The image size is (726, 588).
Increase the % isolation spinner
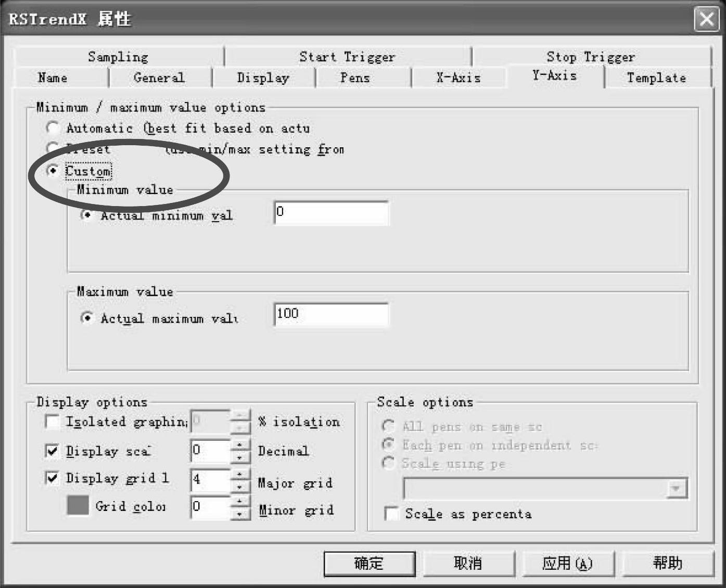239,415
